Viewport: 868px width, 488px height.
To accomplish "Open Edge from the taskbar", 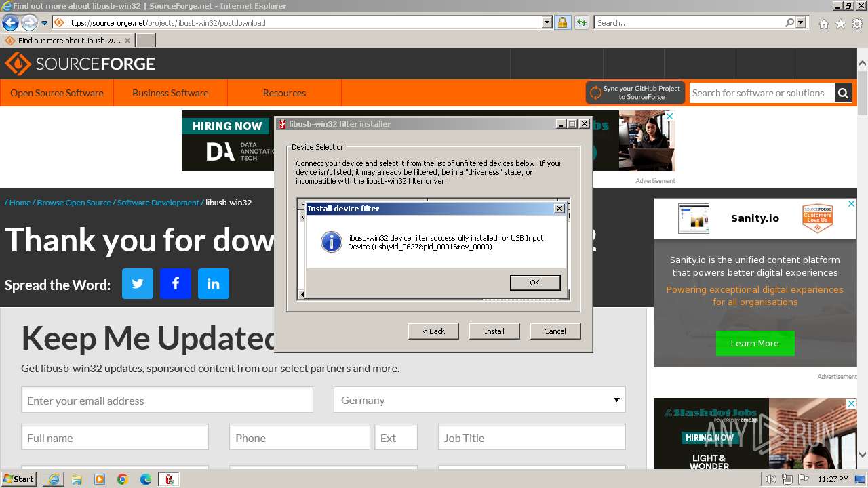I will (146, 479).
